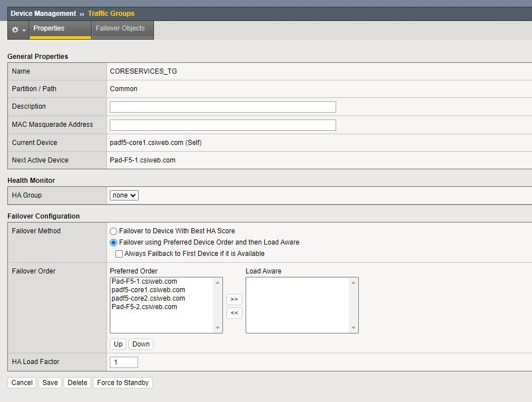Move selected device Down in order
The height and width of the screenshot is (402, 532).
pos(141,344)
